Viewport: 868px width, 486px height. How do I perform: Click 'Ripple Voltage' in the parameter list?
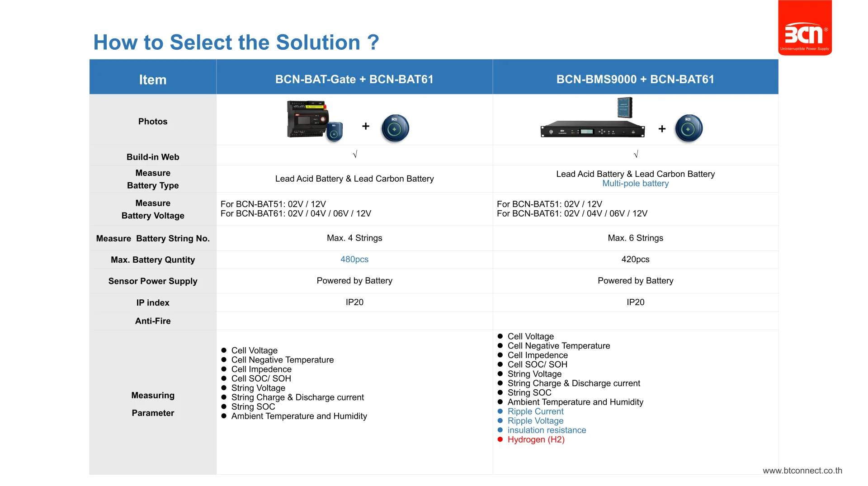click(x=535, y=421)
